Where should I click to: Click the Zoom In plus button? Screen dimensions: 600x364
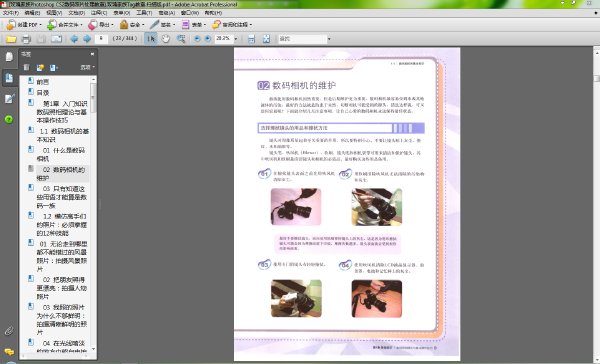207,38
